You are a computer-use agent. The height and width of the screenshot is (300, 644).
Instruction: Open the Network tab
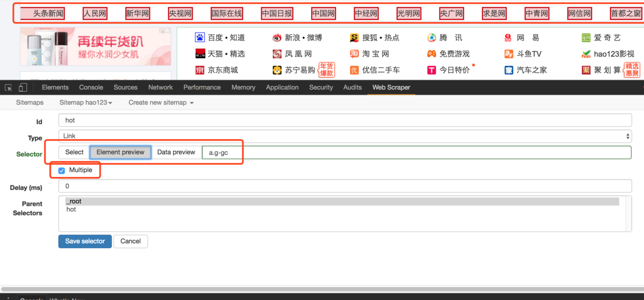point(160,87)
